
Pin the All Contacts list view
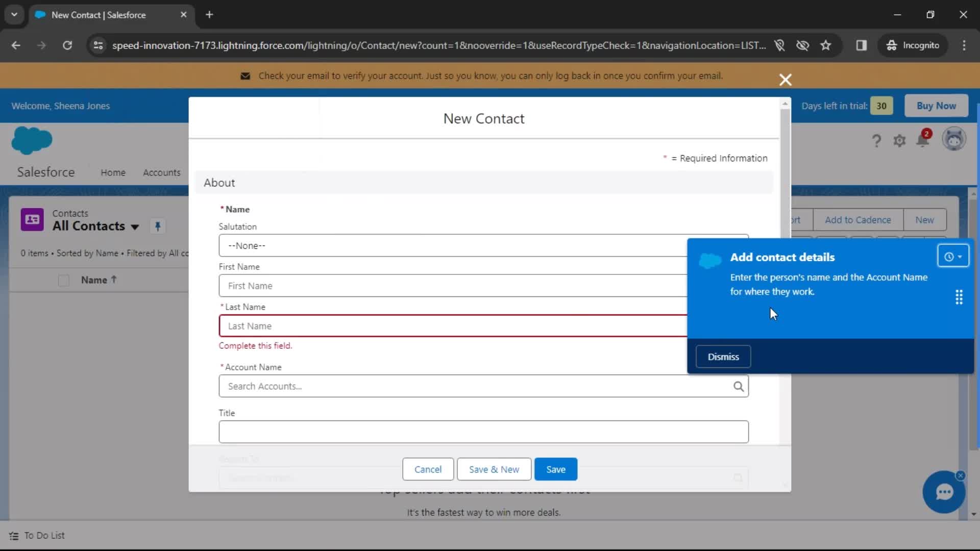pyautogui.click(x=158, y=226)
